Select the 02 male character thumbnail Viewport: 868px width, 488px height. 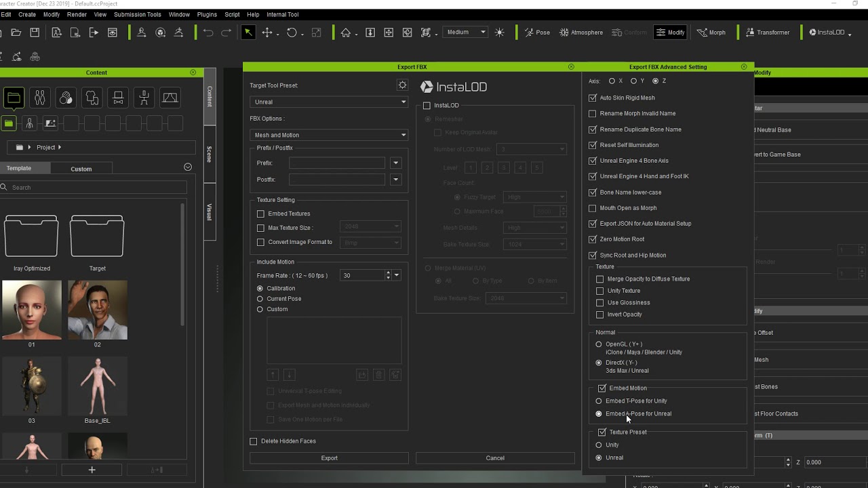pos(98,310)
